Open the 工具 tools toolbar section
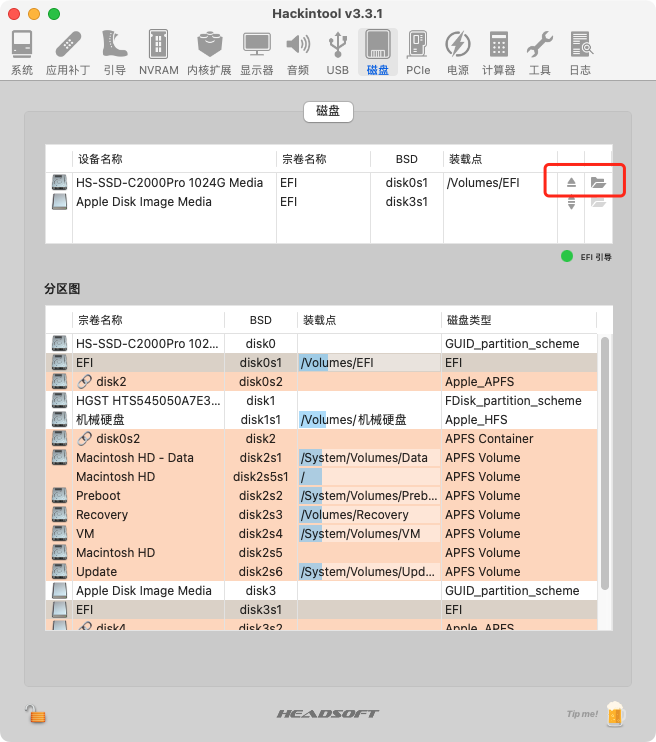 coord(540,53)
